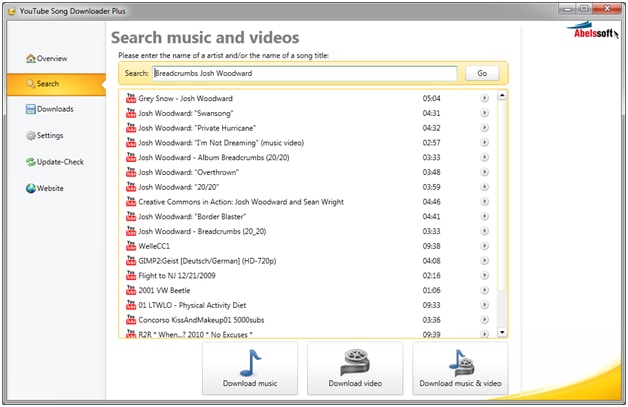Preview play Josh Woodward: "Swansong"
The image size is (628, 407).
click(x=484, y=113)
